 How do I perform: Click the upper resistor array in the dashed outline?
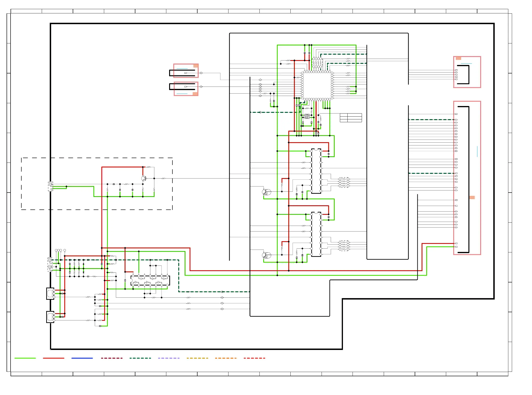point(344,182)
